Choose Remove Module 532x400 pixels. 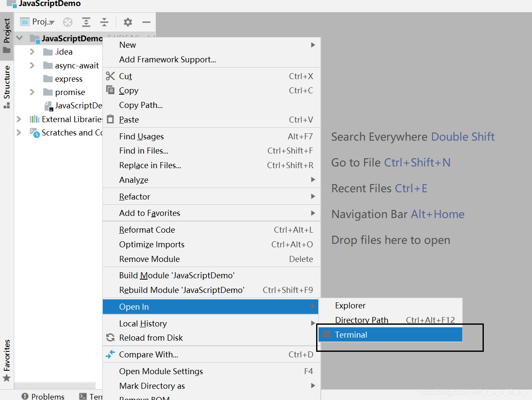(x=212, y=259)
